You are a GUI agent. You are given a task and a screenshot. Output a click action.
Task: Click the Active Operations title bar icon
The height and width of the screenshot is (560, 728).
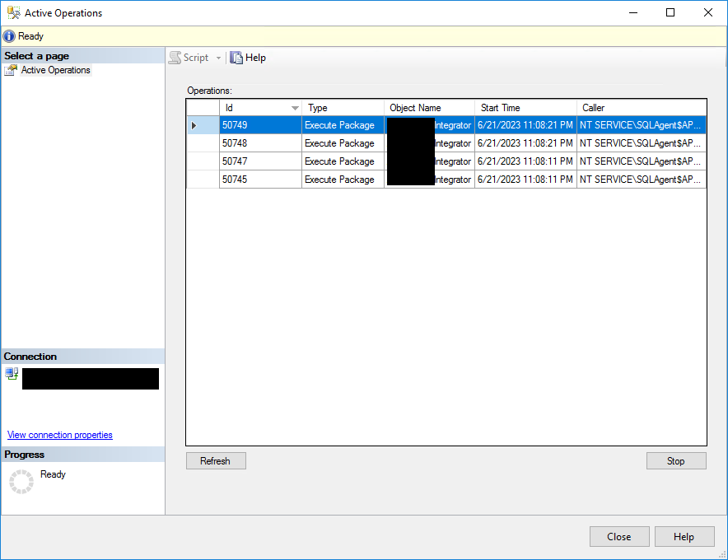[12, 13]
